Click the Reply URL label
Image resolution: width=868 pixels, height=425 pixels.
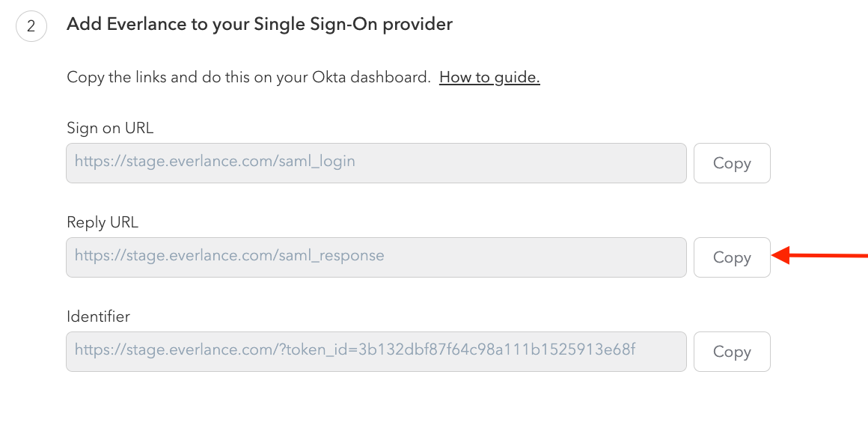[103, 222]
